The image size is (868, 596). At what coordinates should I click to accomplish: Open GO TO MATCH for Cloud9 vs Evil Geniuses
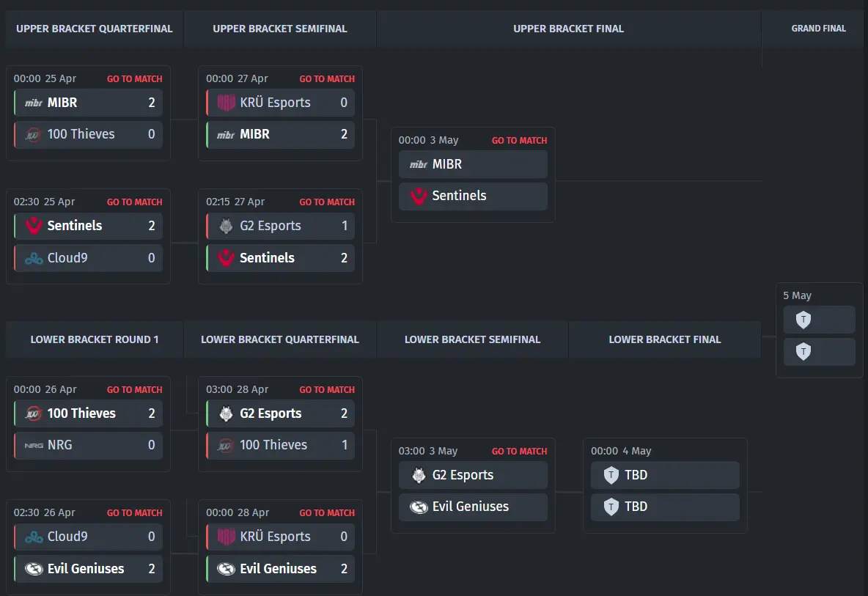(134, 513)
